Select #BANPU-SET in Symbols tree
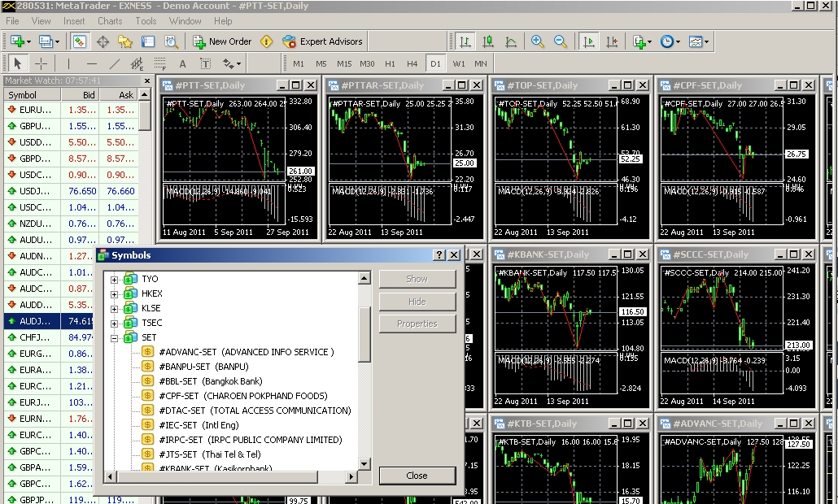Viewport: 838px width, 504px height. (x=204, y=367)
